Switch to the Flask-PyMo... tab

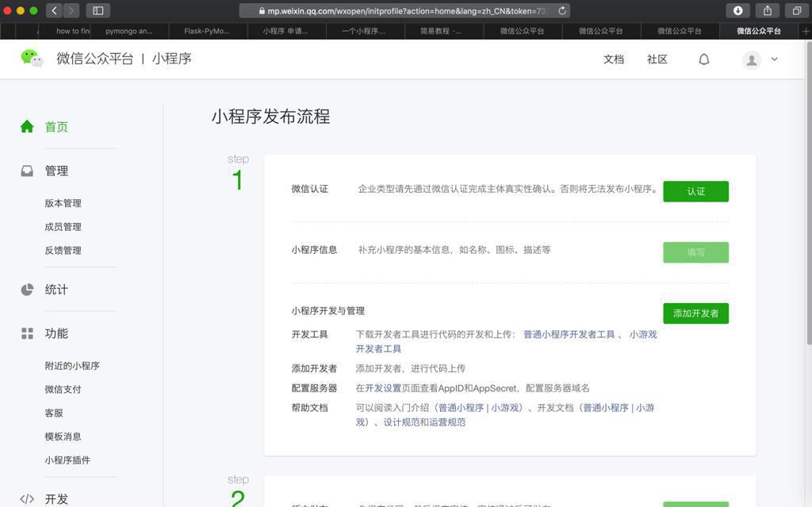(x=207, y=31)
